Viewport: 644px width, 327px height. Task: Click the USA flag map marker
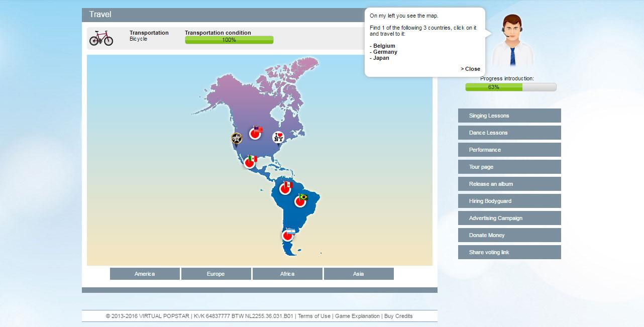pyautogui.click(x=256, y=133)
